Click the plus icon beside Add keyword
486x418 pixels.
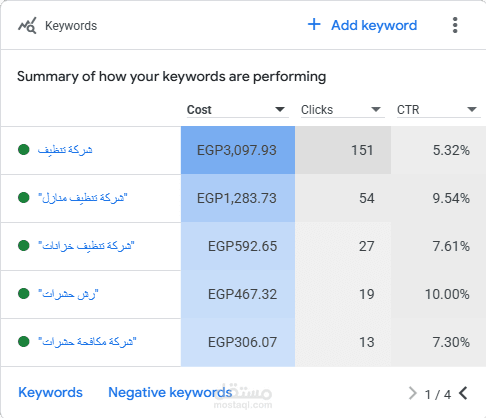314,24
